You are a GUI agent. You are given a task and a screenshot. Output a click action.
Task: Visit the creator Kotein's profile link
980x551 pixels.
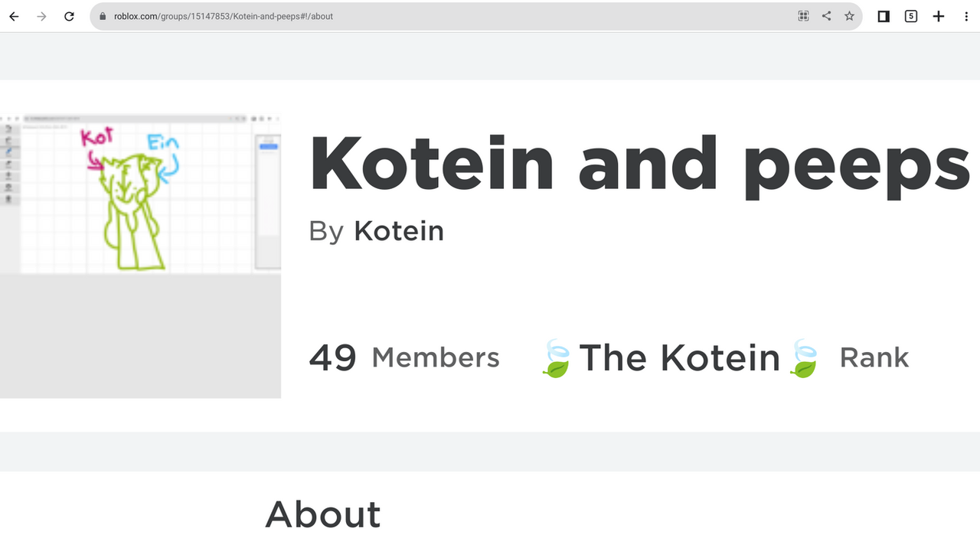click(x=399, y=230)
